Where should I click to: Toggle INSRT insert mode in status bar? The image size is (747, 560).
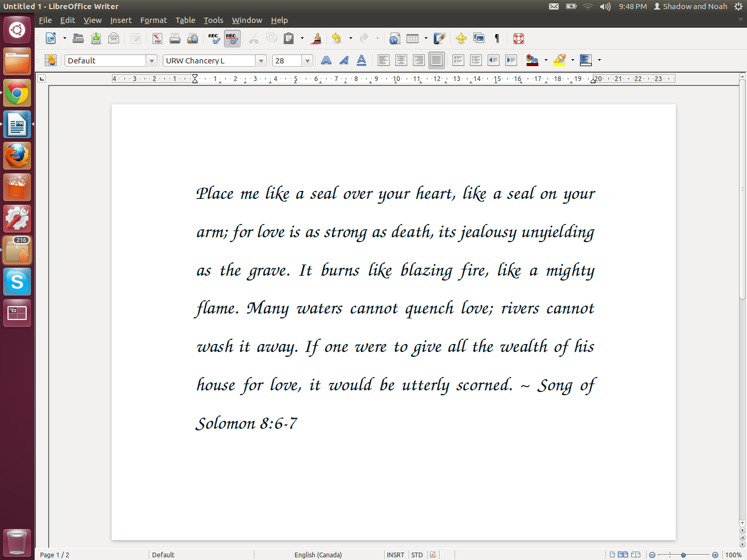[395, 555]
